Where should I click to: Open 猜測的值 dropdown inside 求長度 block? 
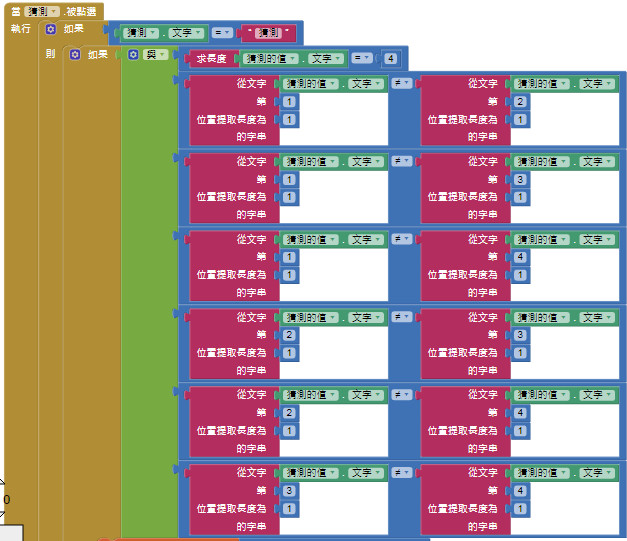point(271,59)
